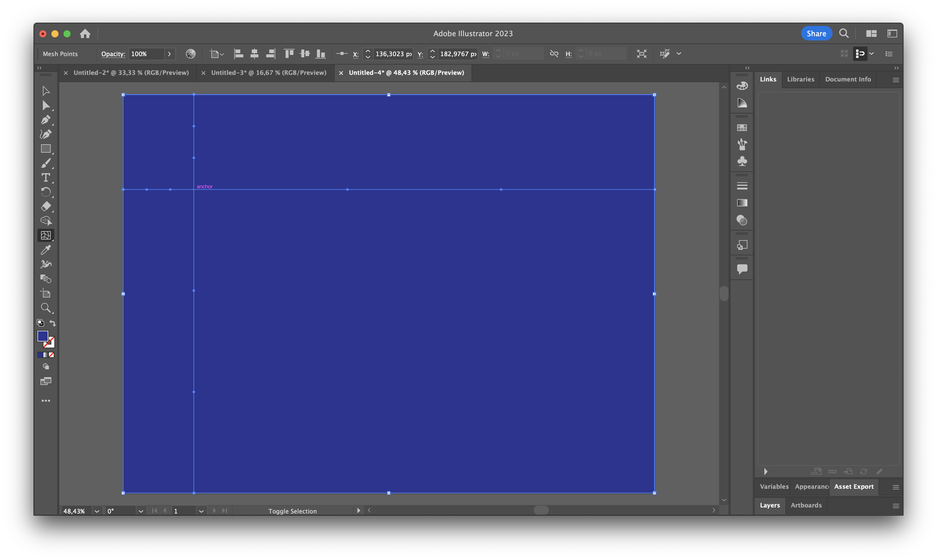This screenshot has height=560, width=937.
Task: Click the blue fill color swatch
Action: tap(43, 336)
